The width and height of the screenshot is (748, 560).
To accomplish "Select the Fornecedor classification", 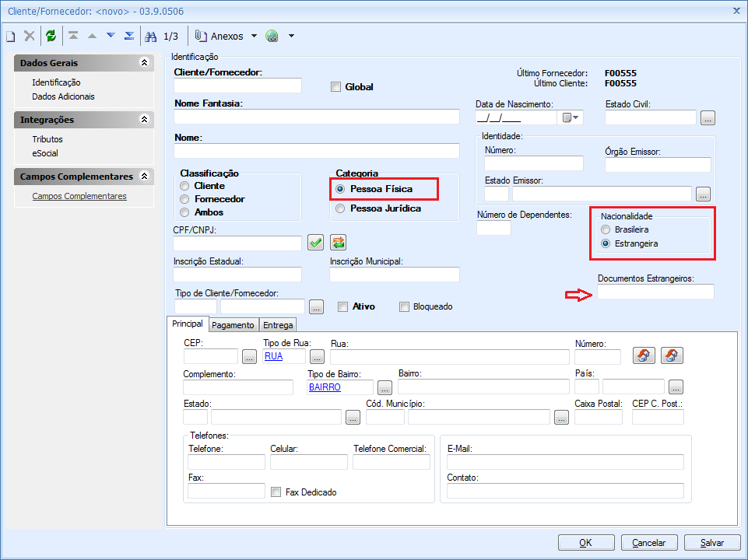I will tap(184, 199).
